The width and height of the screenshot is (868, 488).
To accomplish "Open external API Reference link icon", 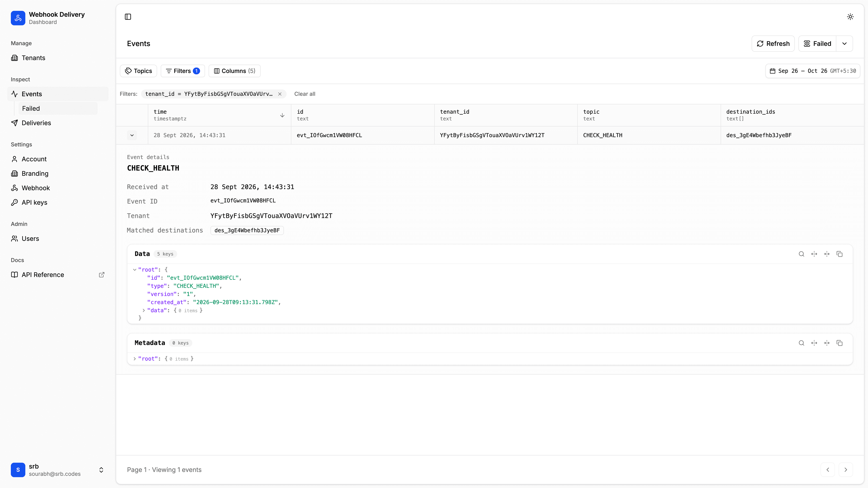I will coord(101,275).
